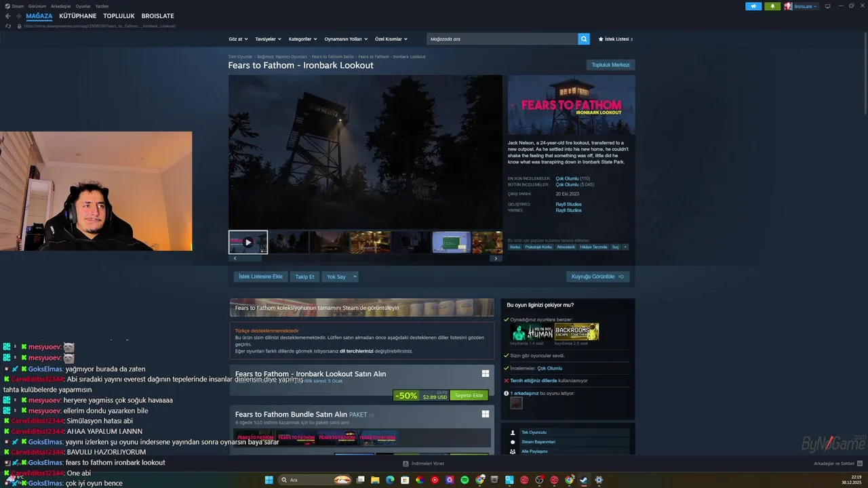Open İndirmeleri Yönet downloads
This screenshot has height=488, width=868.
[x=424, y=464]
